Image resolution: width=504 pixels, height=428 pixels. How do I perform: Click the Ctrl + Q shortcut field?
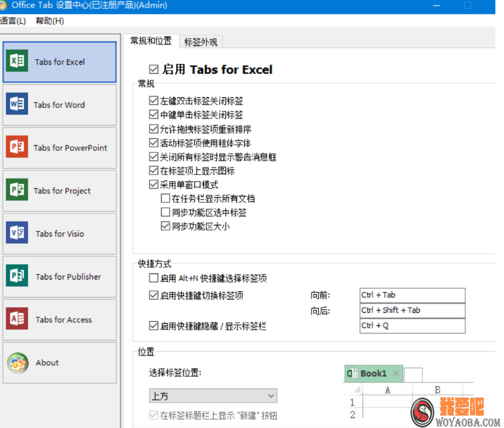click(x=412, y=326)
